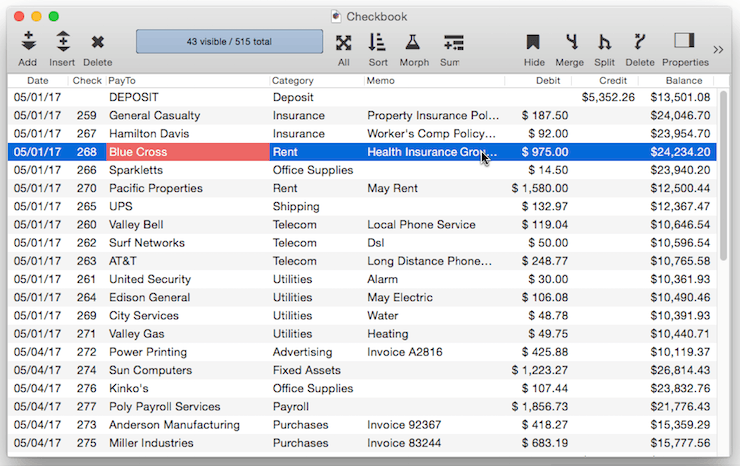740x466 pixels.
Task: Click the Debit column header
Action: [548, 81]
